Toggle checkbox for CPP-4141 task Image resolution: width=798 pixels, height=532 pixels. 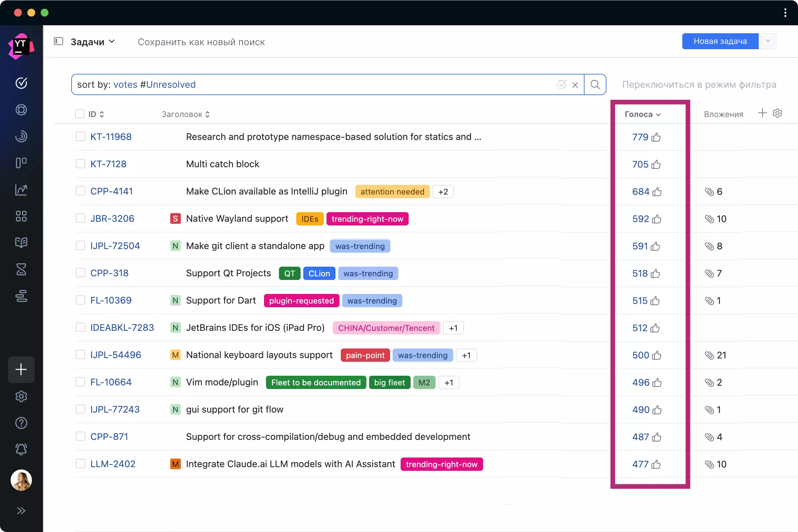click(79, 191)
